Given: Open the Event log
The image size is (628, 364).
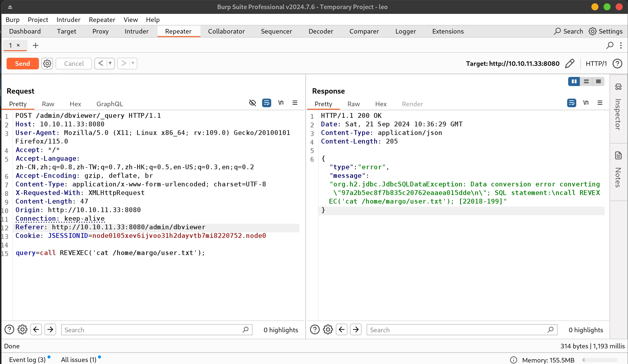Looking at the screenshot, I should click(28, 360).
